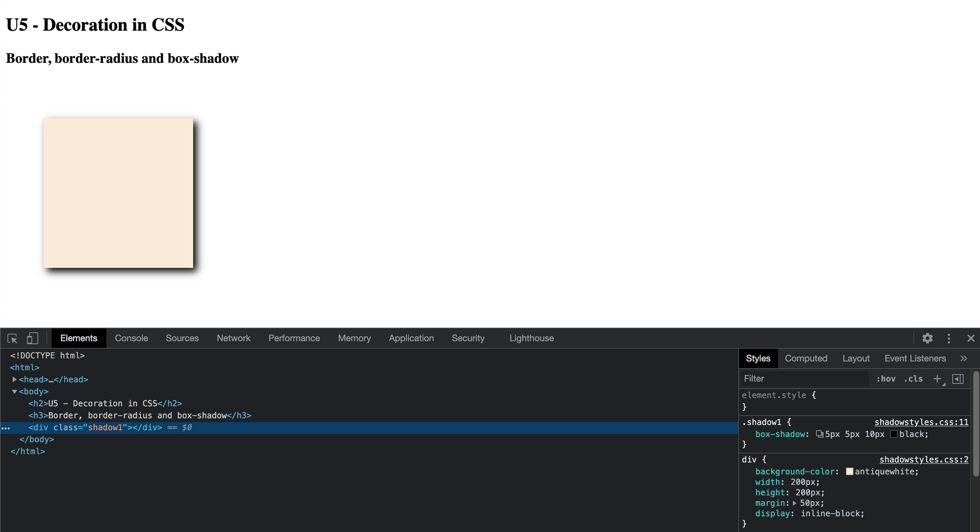
Task: Select the Event Listeners pane tab
Action: (x=915, y=359)
